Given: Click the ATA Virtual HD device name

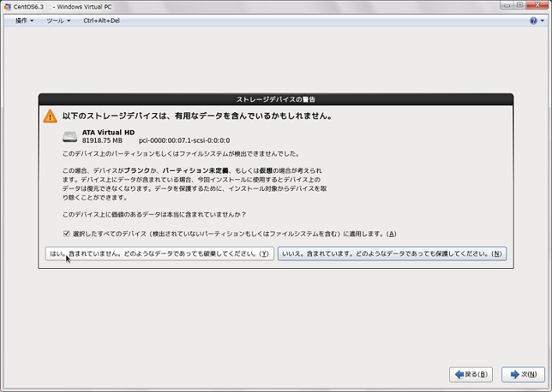Looking at the screenshot, I should point(108,132).
